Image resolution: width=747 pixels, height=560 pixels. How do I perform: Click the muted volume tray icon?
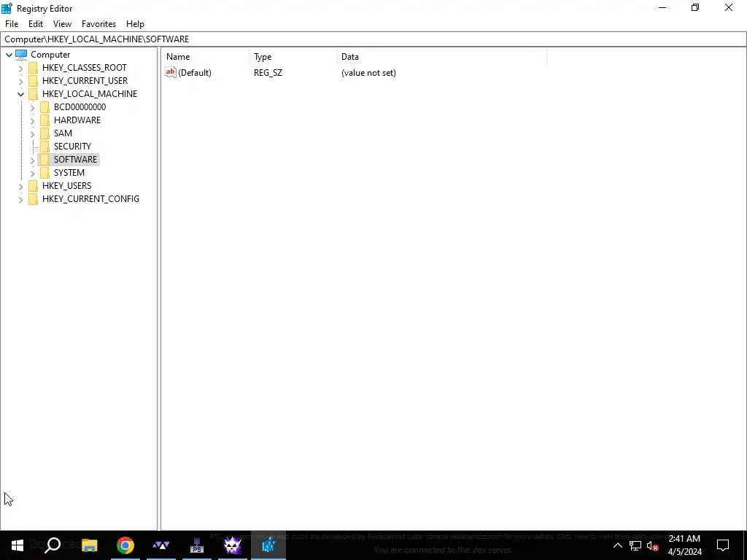[652, 545]
